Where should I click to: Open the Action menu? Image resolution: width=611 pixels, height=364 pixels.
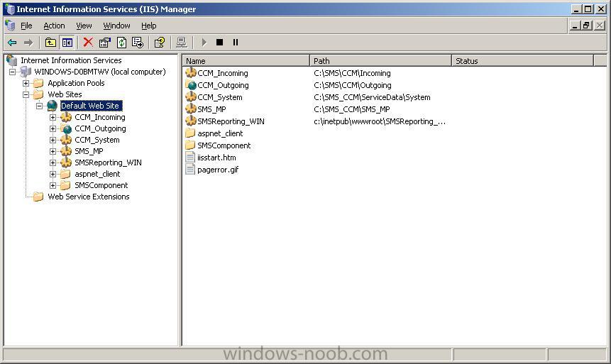(54, 26)
